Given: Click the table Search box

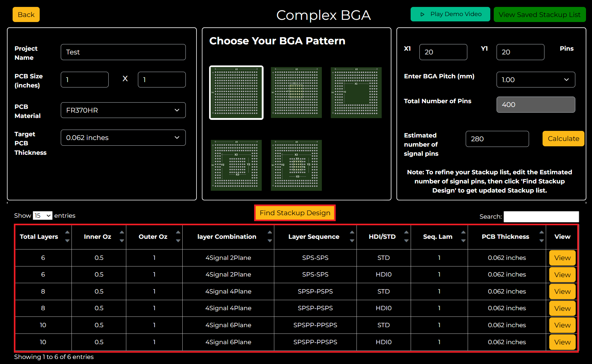Looking at the screenshot, I should tap(541, 216).
